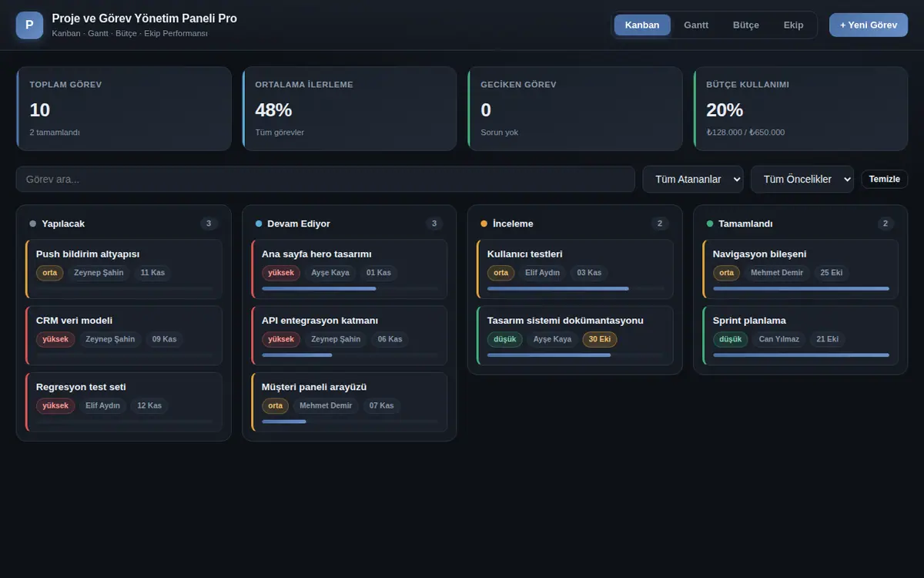Click the Ayşe Kaya tag on Tasarım sistemi dokümantasyonu
The image size is (924, 578).
[x=553, y=339]
